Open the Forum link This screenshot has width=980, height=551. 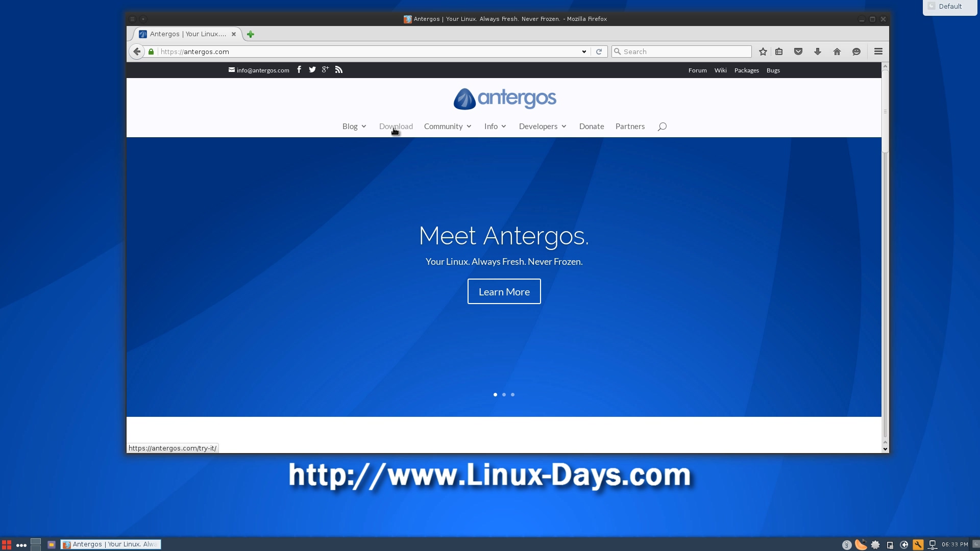click(697, 70)
